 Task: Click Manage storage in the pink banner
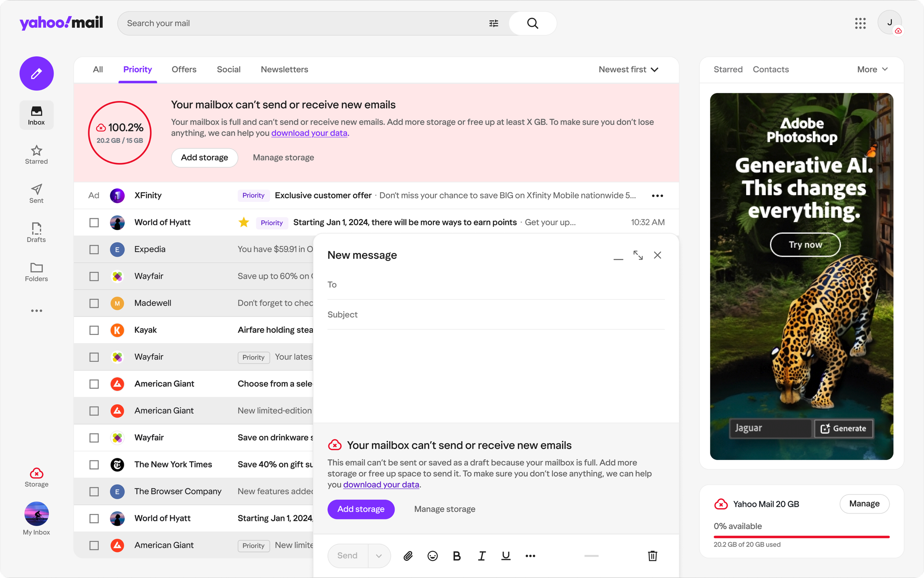(x=283, y=158)
